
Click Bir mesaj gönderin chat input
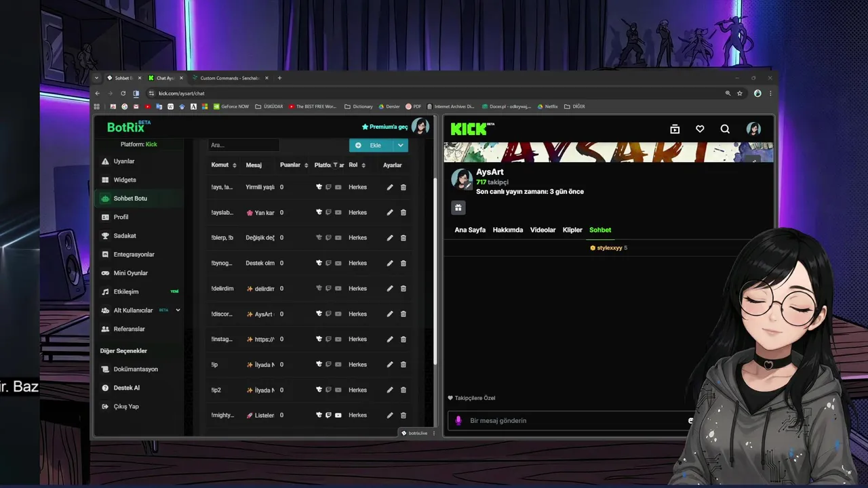pyautogui.click(x=570, y=420)
